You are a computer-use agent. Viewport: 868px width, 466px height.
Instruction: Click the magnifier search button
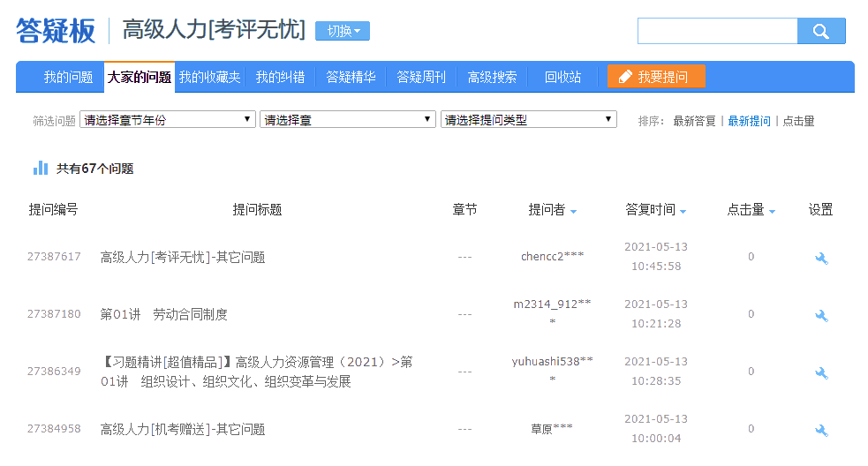(821, 31)
